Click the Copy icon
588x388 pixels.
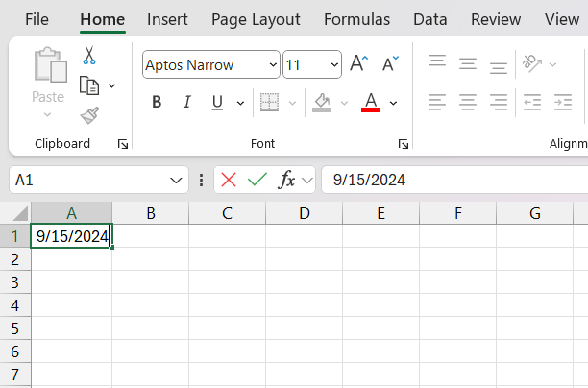(89, 85)
